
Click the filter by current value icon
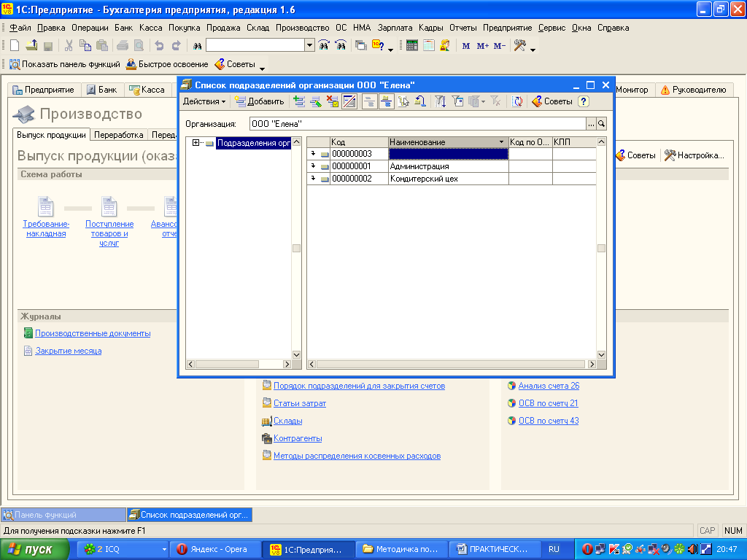(457, 101)
